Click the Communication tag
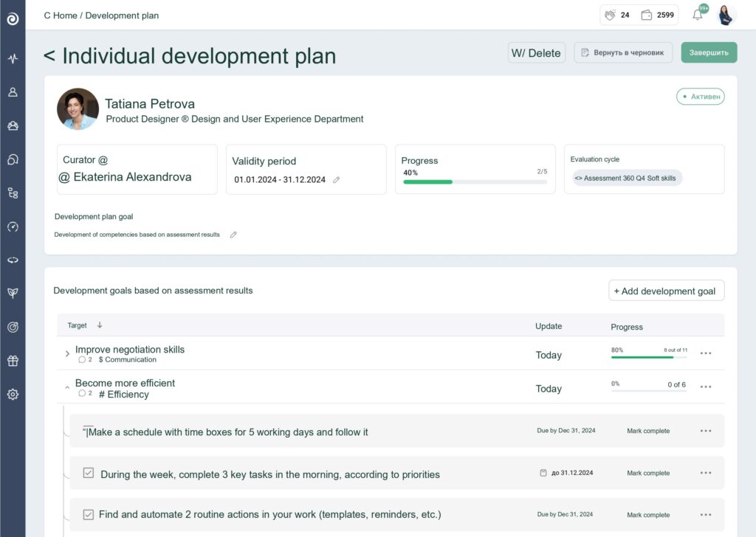This screenshot has width=756, height=537. 127,359
